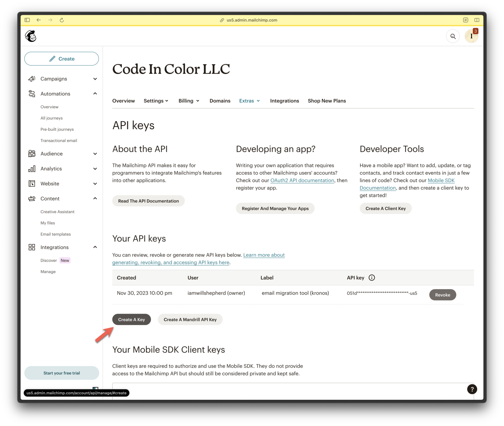Screen dimensions: 504x426
Task: Click Start your free trial button
Action: pyautogui.click(x=62, y=373)
